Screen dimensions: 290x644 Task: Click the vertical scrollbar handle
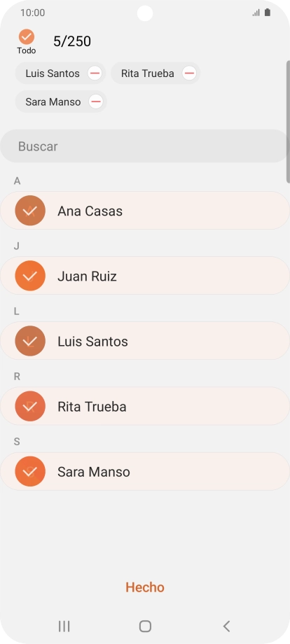point(288,122)
